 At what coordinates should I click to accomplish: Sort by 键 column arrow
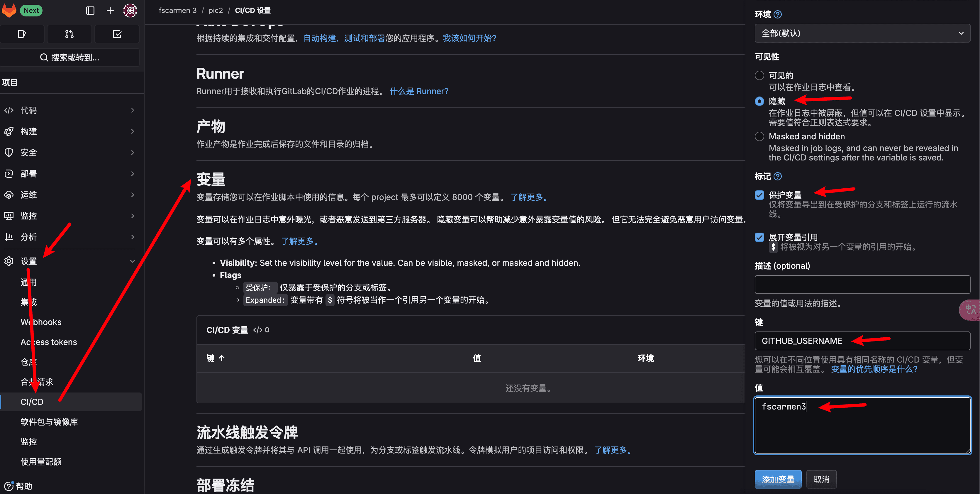222,358
